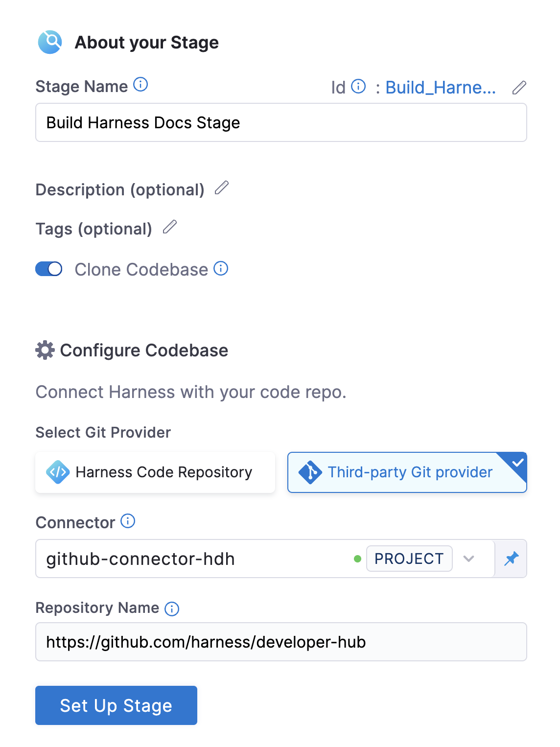
Task: Click the Stage Name input field
Action: point(280,122)
